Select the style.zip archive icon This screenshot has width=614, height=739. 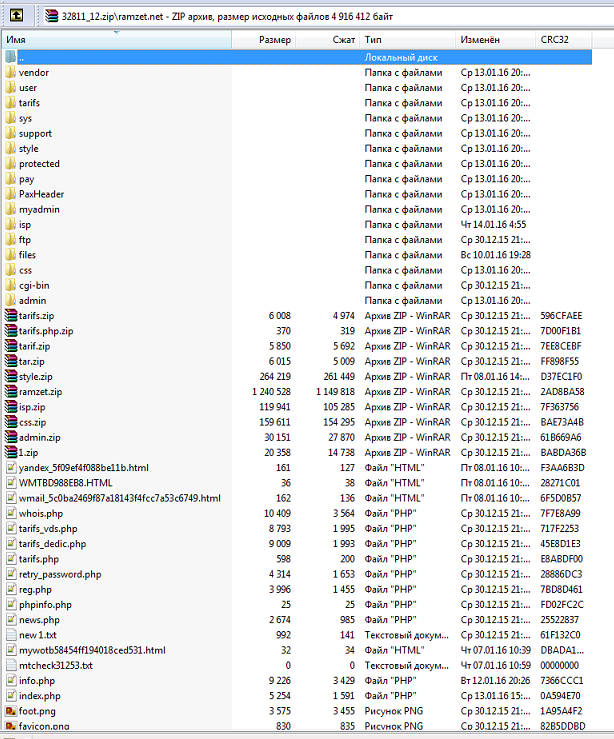click(11, 377)
